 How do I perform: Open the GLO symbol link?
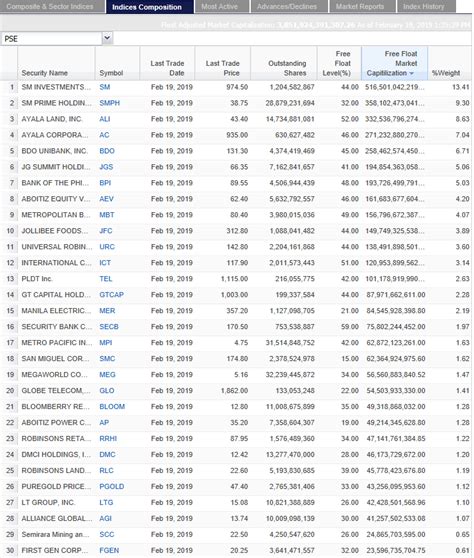[x=107, y=391]
